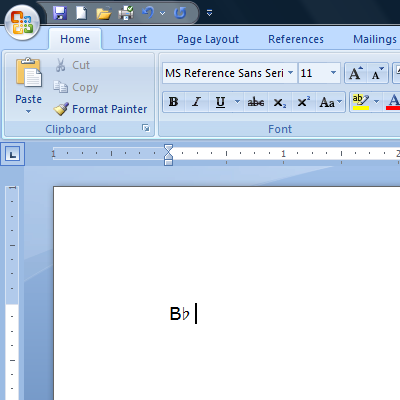Viewport: 400px width, 400px height.
Task: Toggle Italic formatting
Action: [x=197, y=102]
